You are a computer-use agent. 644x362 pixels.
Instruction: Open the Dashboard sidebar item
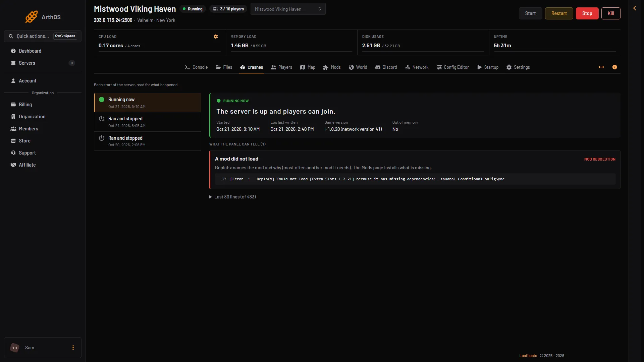(x=43, y=51)
